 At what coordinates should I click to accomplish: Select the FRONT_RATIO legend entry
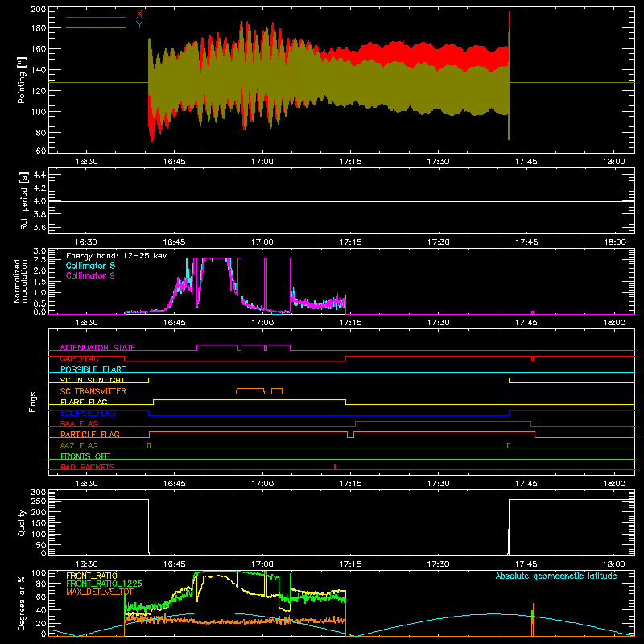[x=92, y=576]
